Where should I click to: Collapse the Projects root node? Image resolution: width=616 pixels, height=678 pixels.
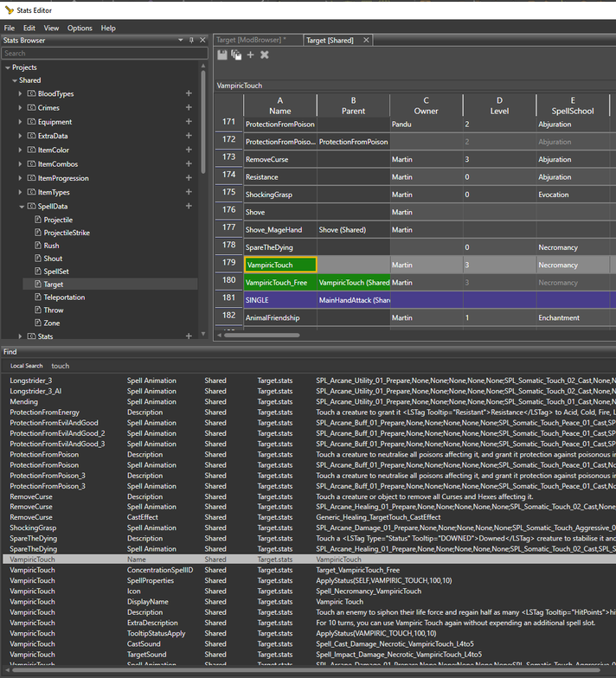(x=8, y=67)
